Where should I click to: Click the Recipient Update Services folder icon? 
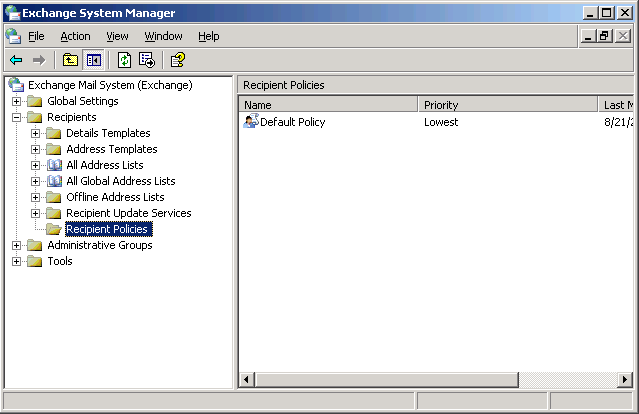point(54,213)
